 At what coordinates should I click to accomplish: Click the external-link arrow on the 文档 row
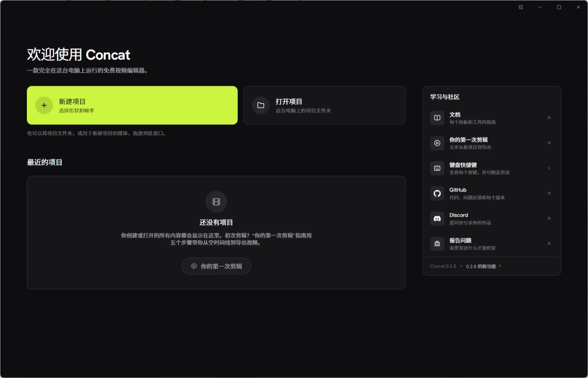point(549,118)
